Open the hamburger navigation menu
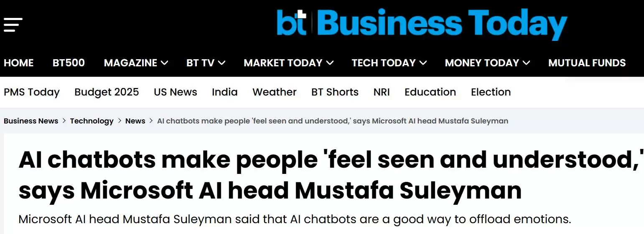 point(13,25)
